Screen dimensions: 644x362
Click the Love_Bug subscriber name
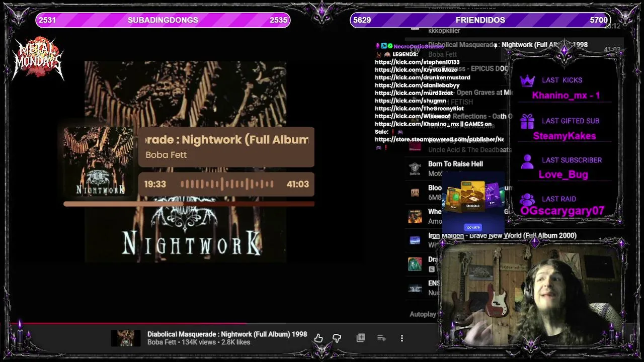point(563,174)
